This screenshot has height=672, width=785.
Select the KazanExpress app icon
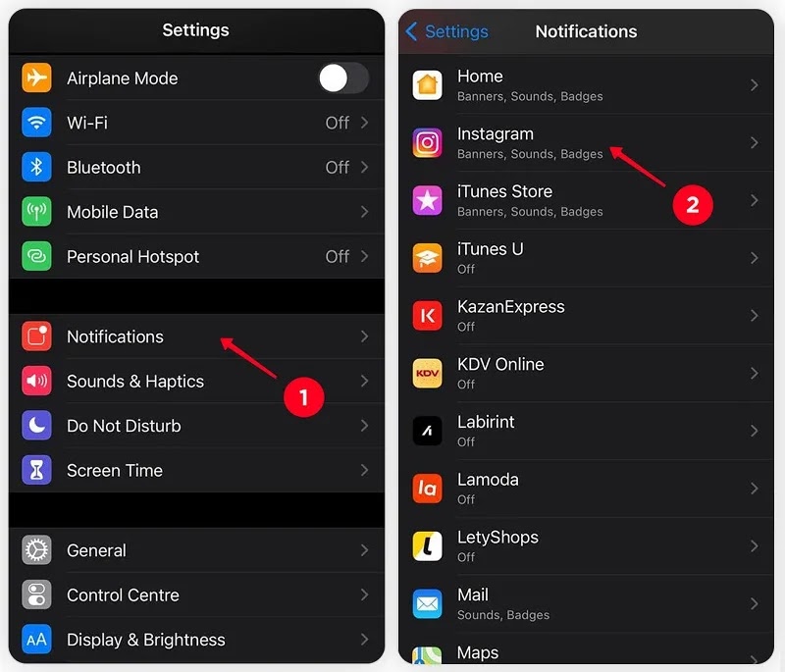tap(427, 315)
